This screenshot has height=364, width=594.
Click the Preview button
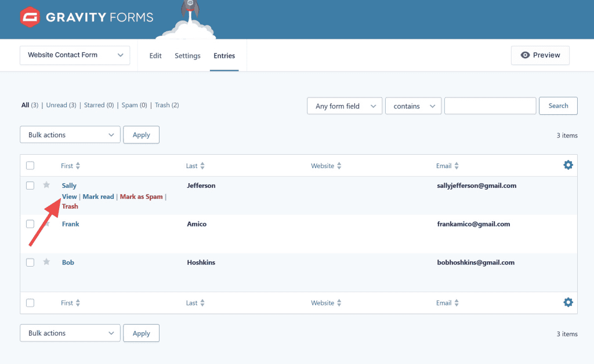click(x=540, y=55)
